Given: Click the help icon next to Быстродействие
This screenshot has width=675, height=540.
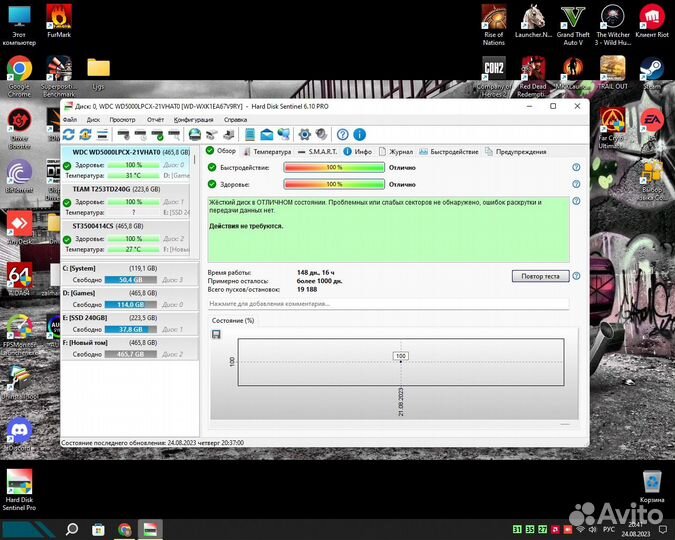Looking at the screenshot, I should click(576, 167).
